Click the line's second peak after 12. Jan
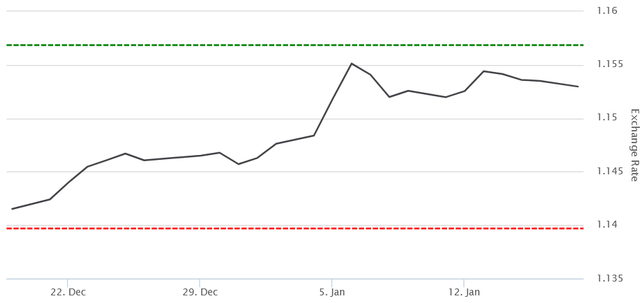Image resolution: width=644 pixels, height=303 pixels. (x=484, y=71)
